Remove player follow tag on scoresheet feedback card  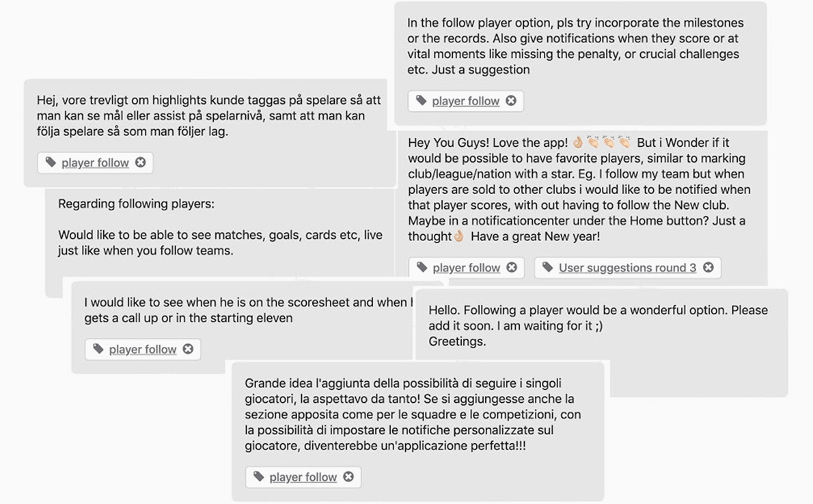point(188,349)
